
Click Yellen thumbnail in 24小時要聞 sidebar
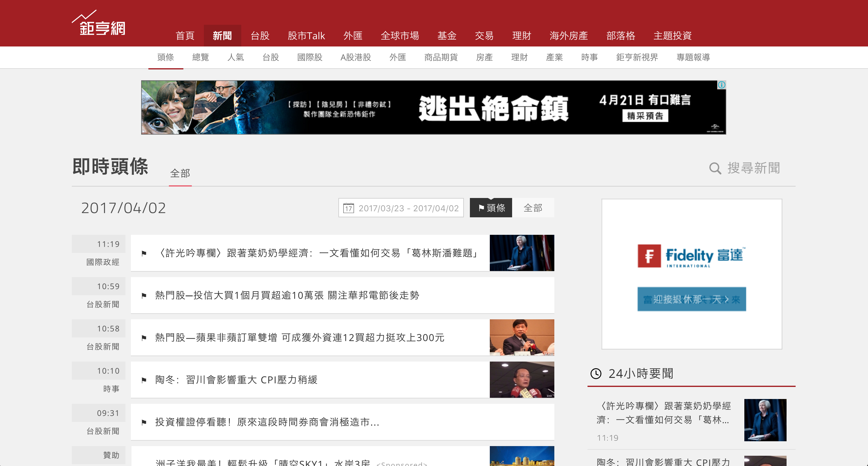tap(765, 420)
